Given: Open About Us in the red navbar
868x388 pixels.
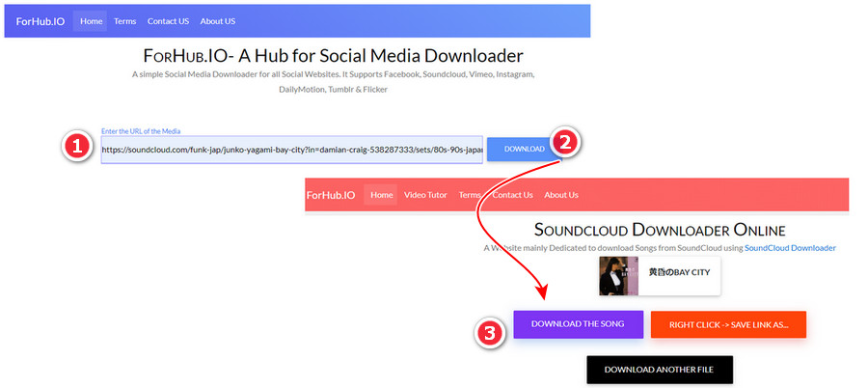Looking at the screenshot, I should (x=560, y=195).
